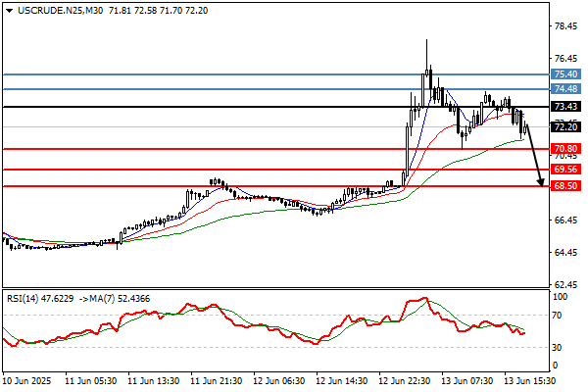Viewport: 588px width, 392px height.
Task: Select the 70.80 support level label
Action: point(565,149)
